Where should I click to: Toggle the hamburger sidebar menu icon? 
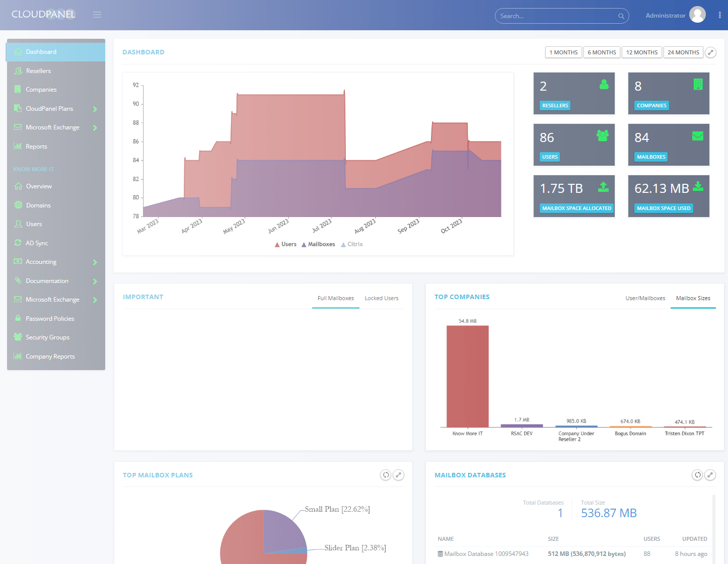tap(97, 15)
